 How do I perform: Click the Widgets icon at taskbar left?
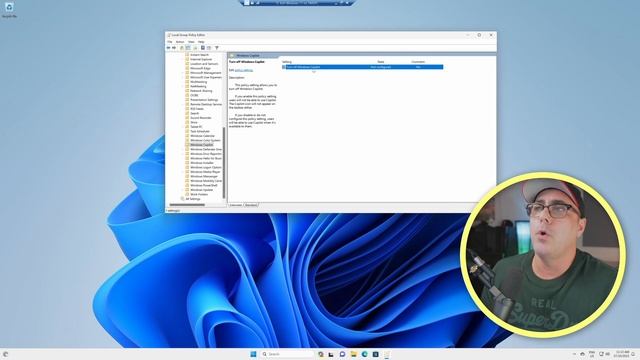5,354
